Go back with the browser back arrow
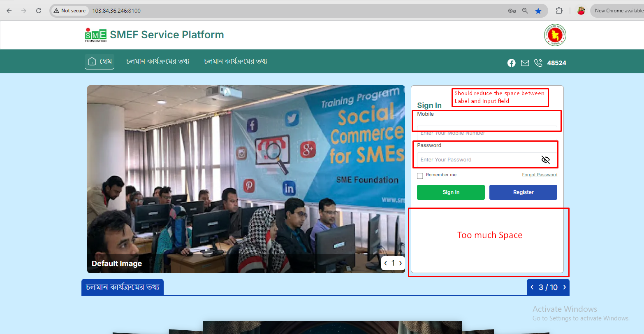This screenshot has width=644, height=334. 9,11
